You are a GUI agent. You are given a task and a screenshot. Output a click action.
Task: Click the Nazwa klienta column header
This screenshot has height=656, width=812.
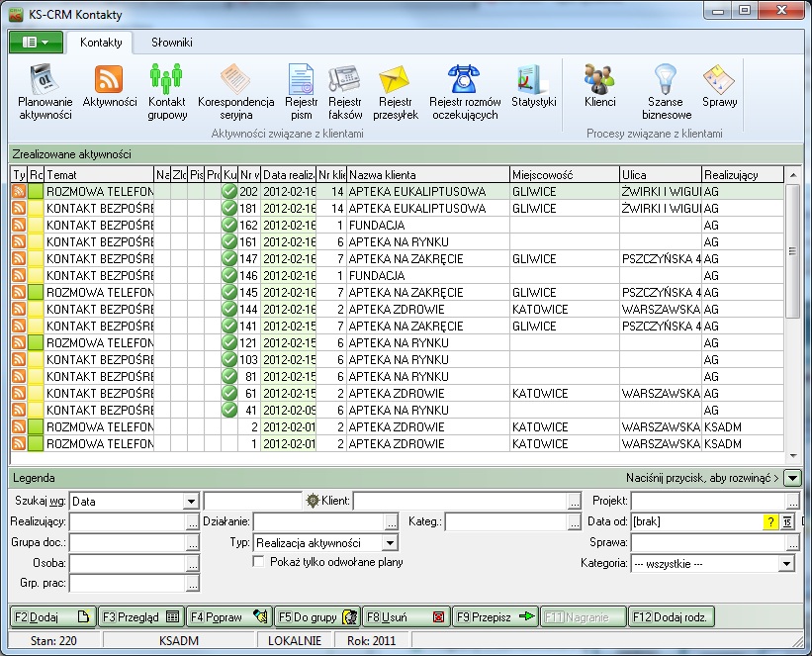click(x=427, y=175)
